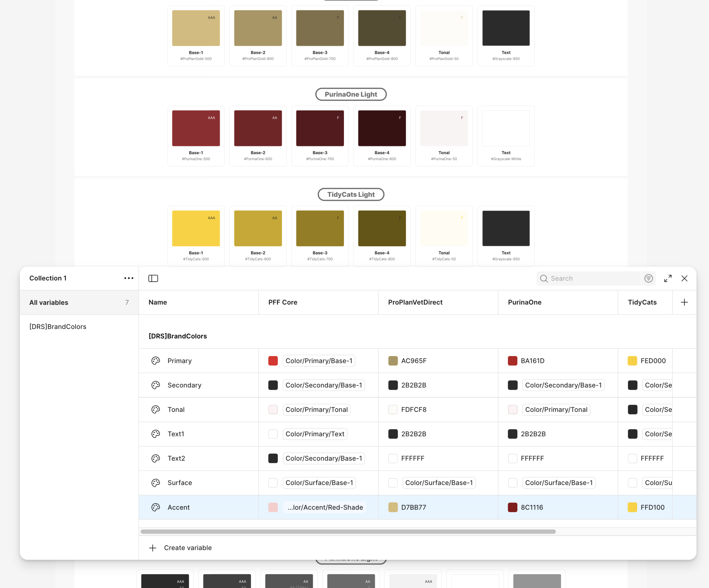Click PurinaOne BA161D color swatch
The width and height of the screenshot is (709, 588).
pos(513,360)
